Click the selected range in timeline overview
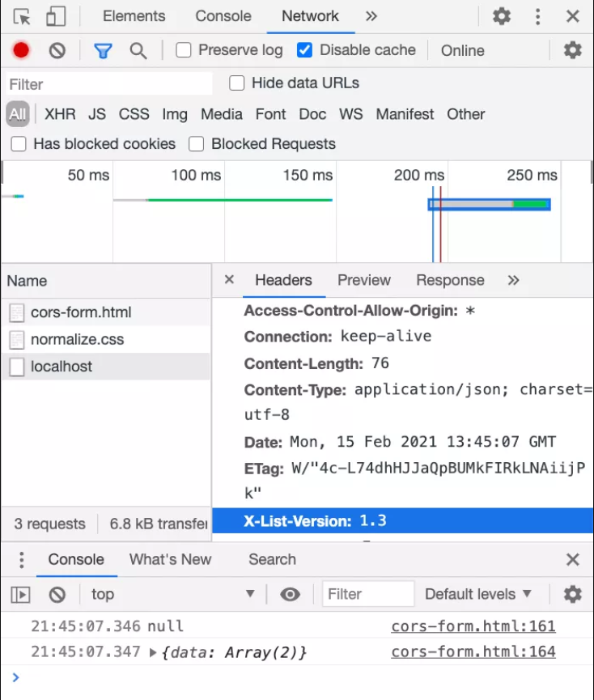This screenshot has height=700, width=594. [489, 204]
